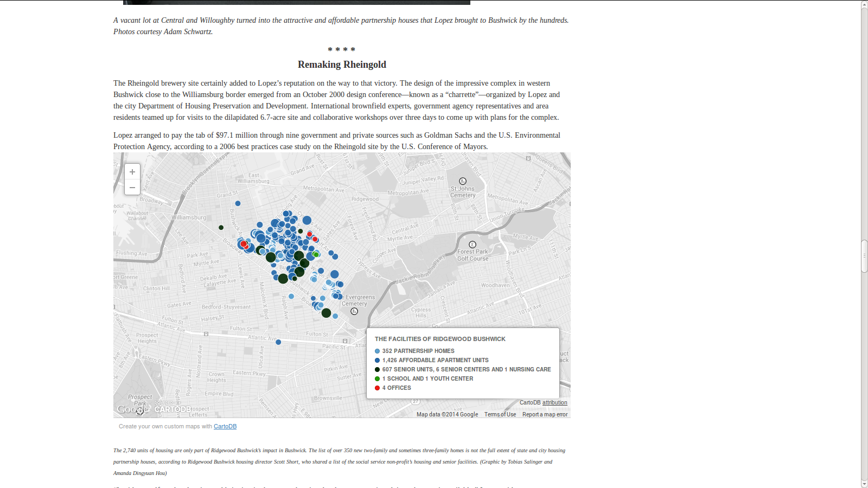Zoom in on the Bushwick map
The height and width of the screenshot is (488, 868).
[132, 172]
